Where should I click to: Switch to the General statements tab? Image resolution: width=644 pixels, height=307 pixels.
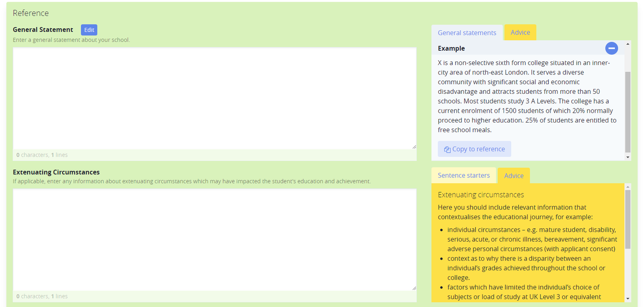pyautogui.click(x=467, y=33)
